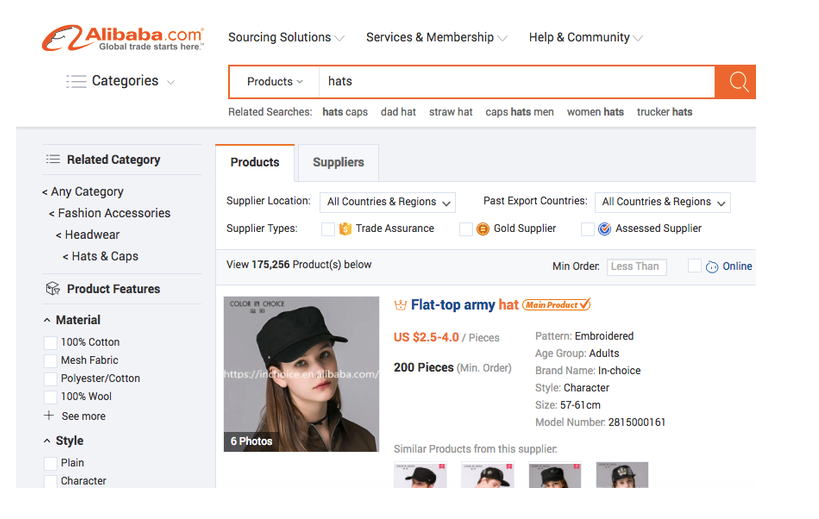Open the fourth similar product thumbnail
Screen dimensions: 819x519
point(622,475)
